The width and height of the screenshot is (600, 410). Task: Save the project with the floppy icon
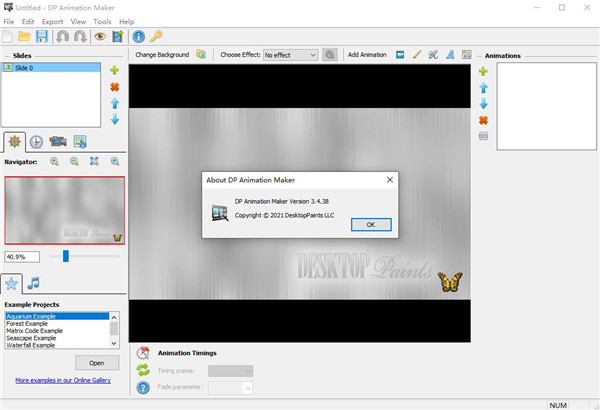coord(42,37)
